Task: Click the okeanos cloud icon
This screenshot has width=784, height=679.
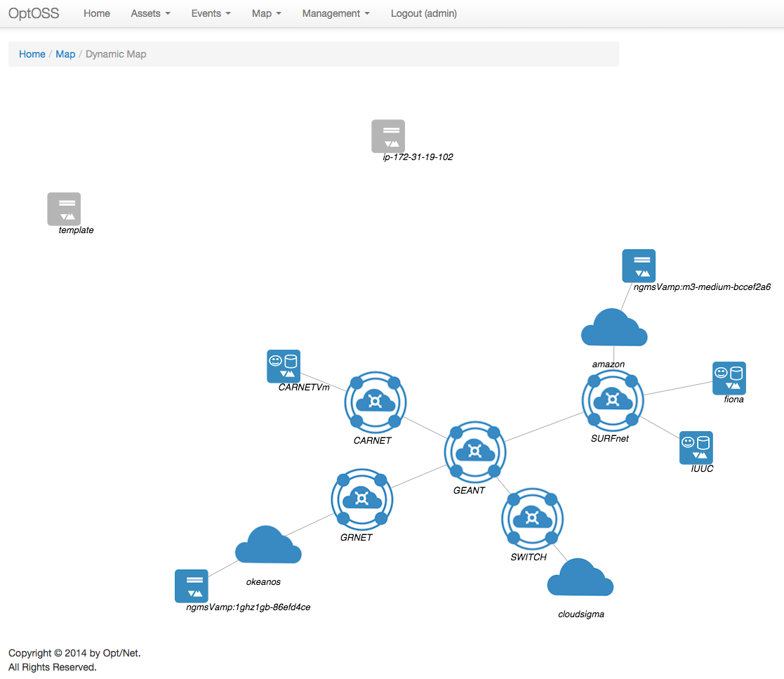Action: (267, 545)
